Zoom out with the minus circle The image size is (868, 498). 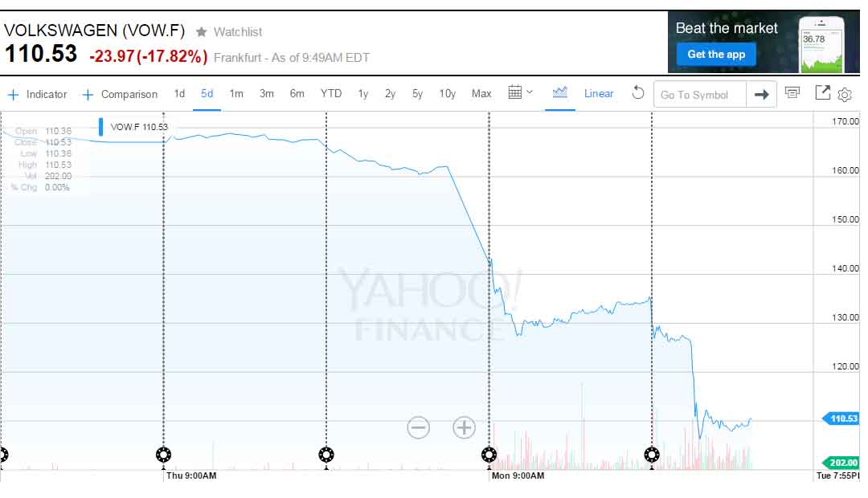(418, 427)
